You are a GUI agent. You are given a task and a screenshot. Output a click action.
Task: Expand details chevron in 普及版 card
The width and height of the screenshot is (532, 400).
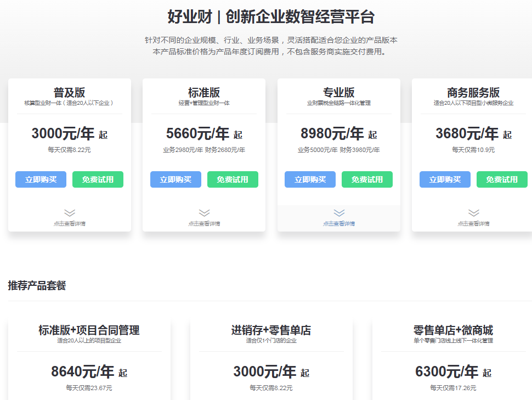pyautogui.click(x=70, y=213)
